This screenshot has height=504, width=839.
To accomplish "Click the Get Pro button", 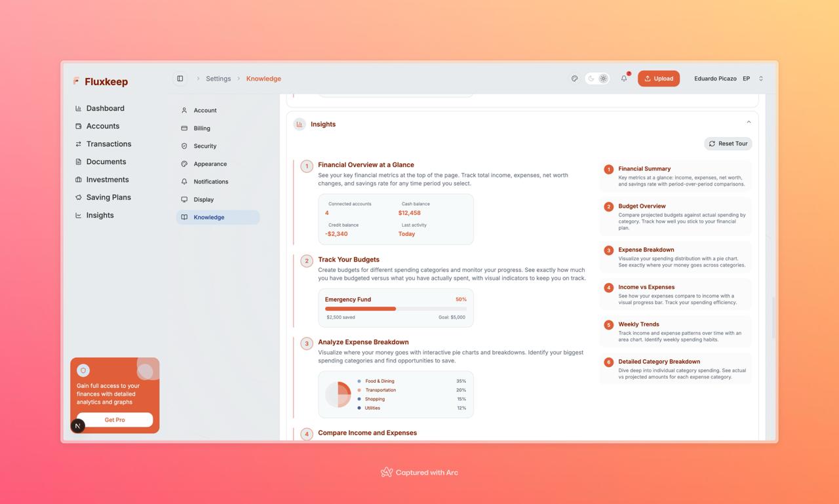I will (x=115, y=419).
